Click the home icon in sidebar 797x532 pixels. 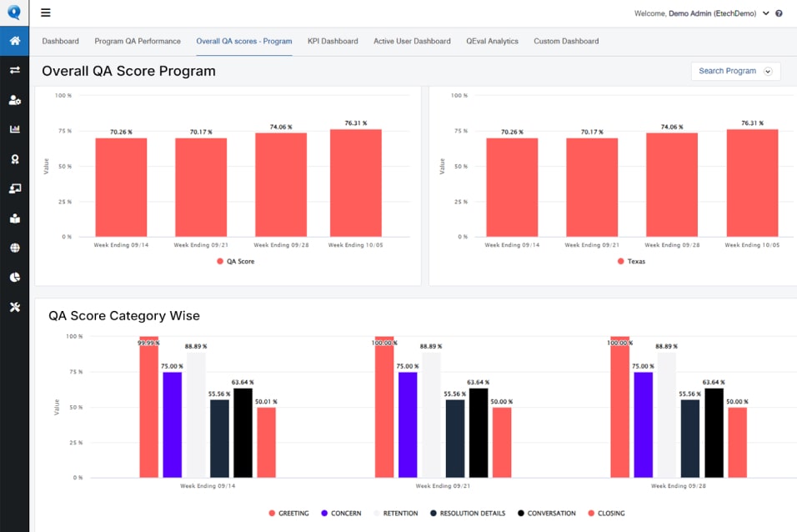point(15,41)
